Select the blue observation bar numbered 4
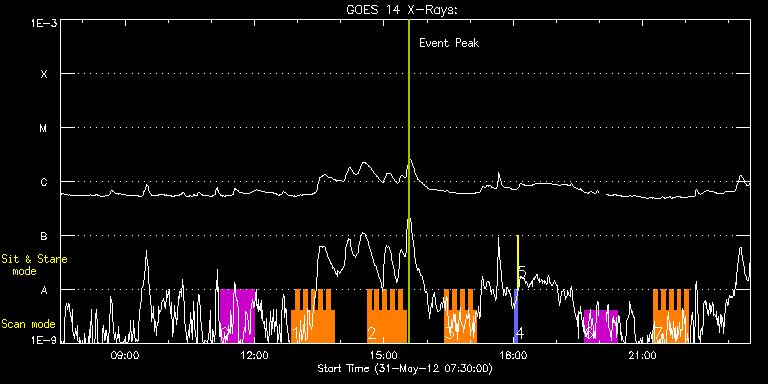768x384 pixels. point(516,316)
